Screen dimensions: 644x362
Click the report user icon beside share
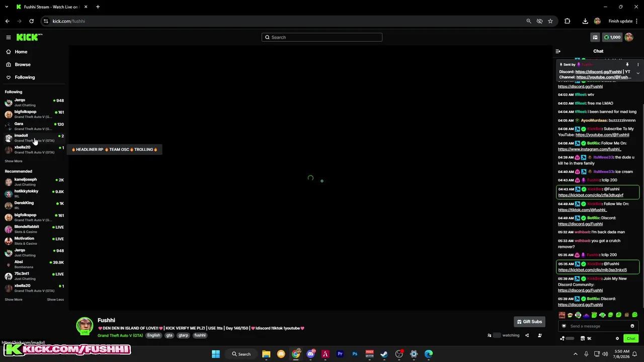pyautogui.click(x=540, y=335)
